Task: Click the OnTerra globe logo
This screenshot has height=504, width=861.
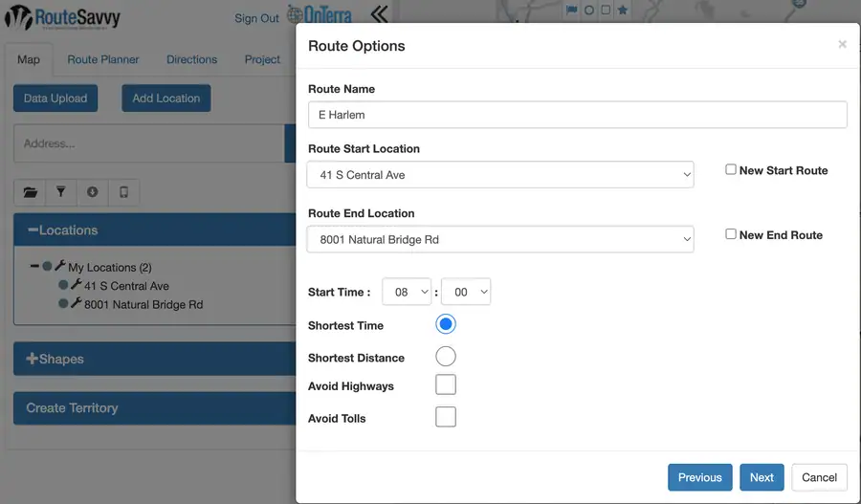Action: tap(319, 15)
